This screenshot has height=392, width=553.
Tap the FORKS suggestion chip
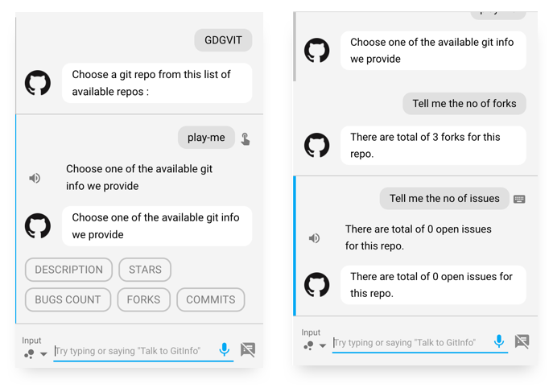pyautogui.click(x=143, y=299)
